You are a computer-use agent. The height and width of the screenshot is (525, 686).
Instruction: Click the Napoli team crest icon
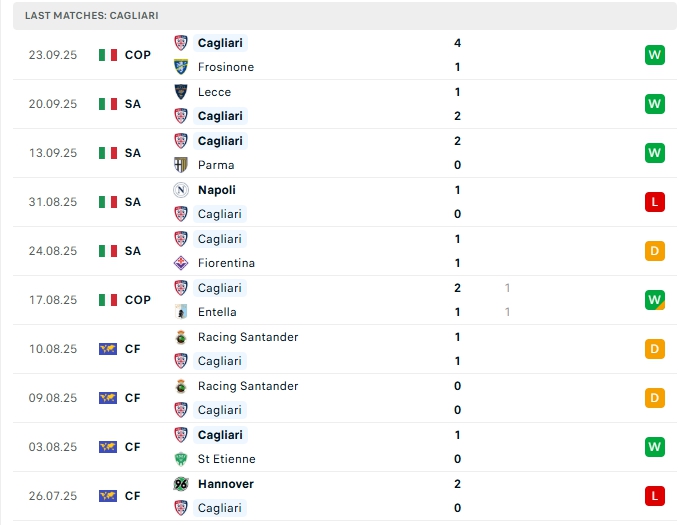[x=181, y=190]
